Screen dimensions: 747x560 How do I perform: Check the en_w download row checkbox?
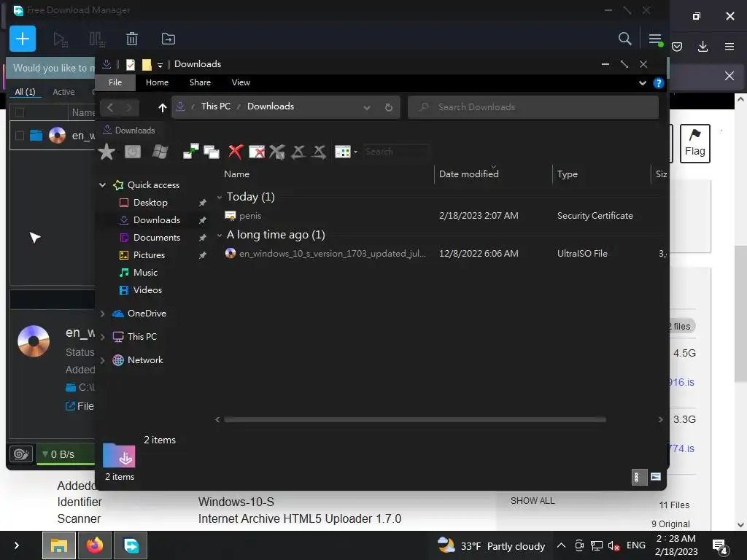20,136
